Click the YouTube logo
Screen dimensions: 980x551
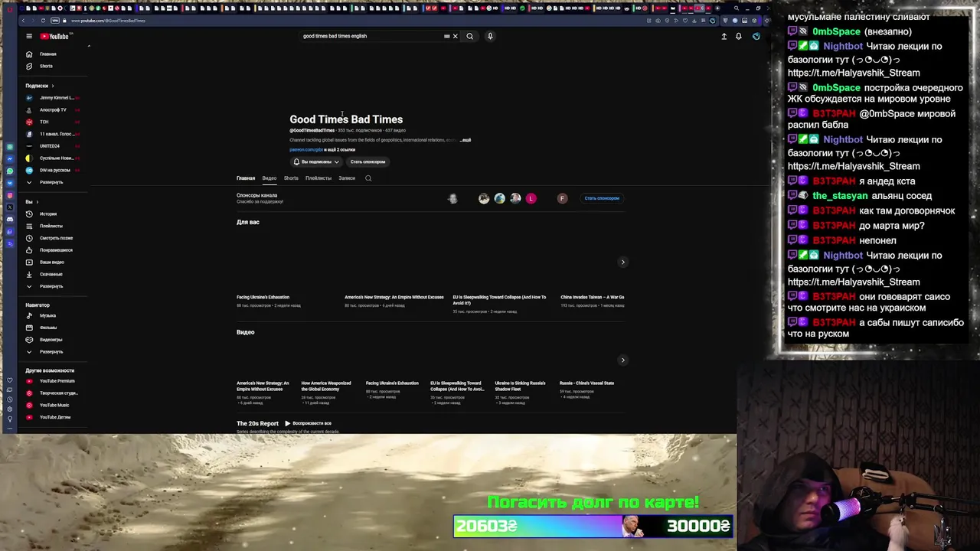[54, 36]
